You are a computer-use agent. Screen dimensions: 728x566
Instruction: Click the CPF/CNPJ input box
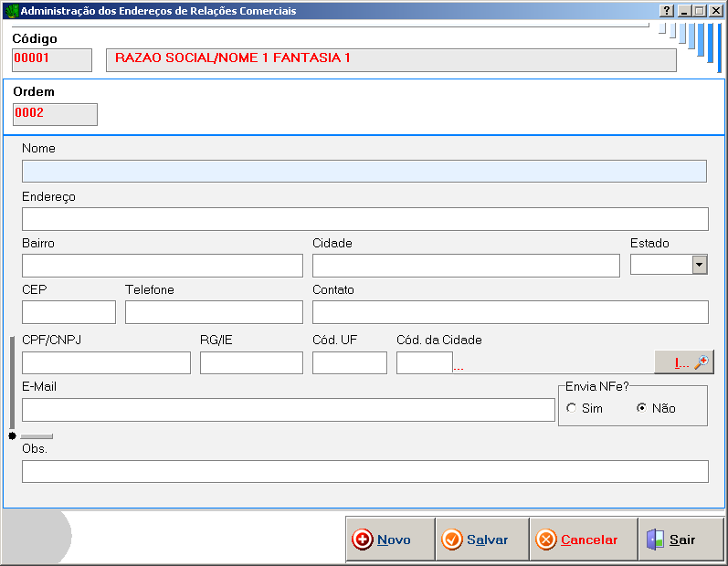(x=106, y=362)
